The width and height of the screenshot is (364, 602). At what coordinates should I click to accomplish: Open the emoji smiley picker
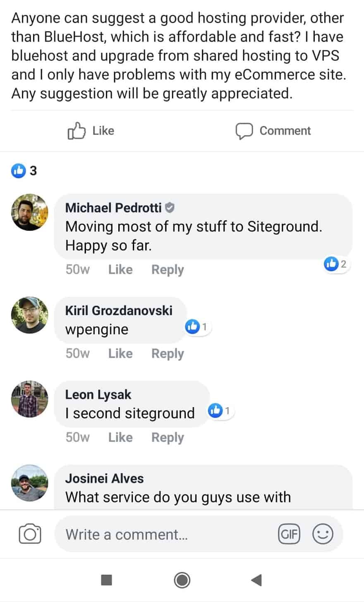click(322, 534)
